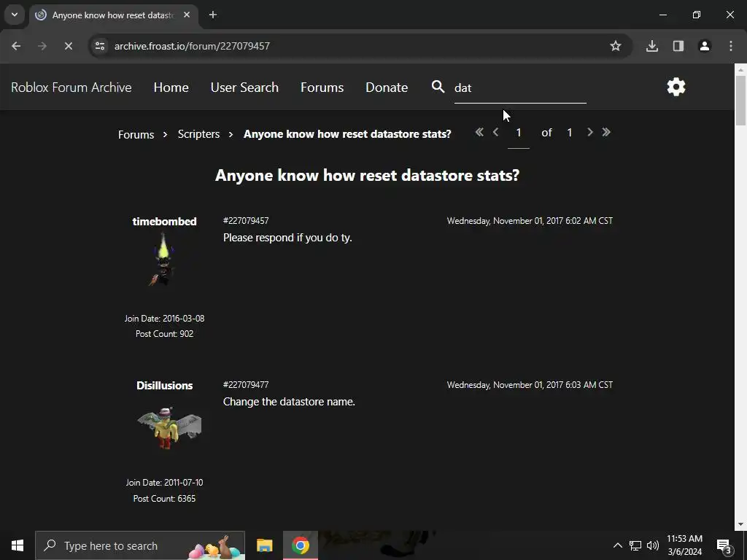Click post ID #227079477
This screenshot has width=747, height=560.
pyautogui.click(x=246, y=385)
